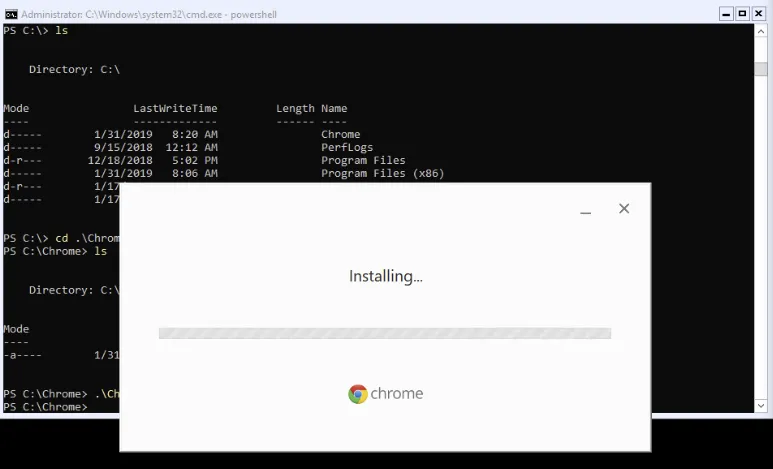Click the 'Program Files (x86)' directory entry
Screen dimensions: 773x469
[383, 173]
